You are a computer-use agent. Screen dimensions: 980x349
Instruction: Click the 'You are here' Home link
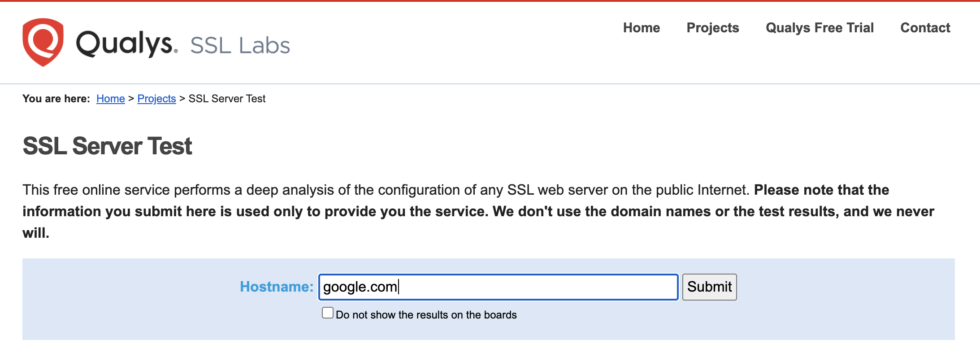(x=110, y=98)
